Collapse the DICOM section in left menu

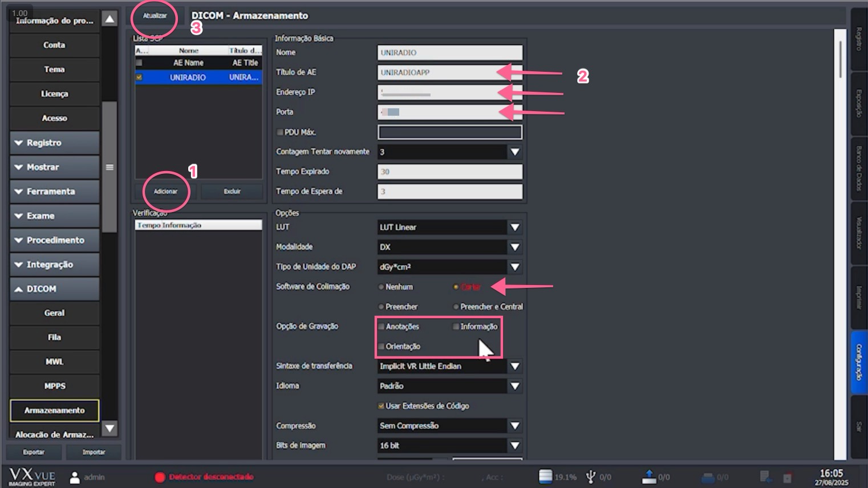[54, 288]
